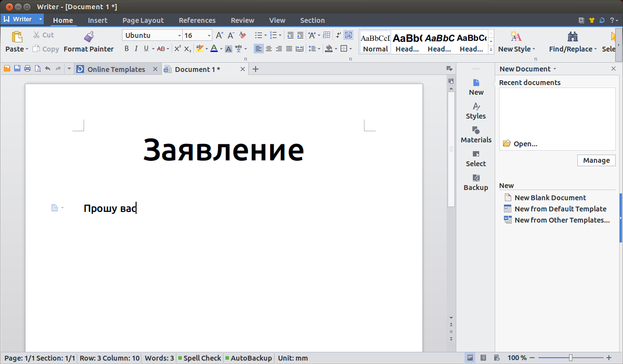Click the Manage button for recent documents
The image size is (623, 364).
click(596, 160)
